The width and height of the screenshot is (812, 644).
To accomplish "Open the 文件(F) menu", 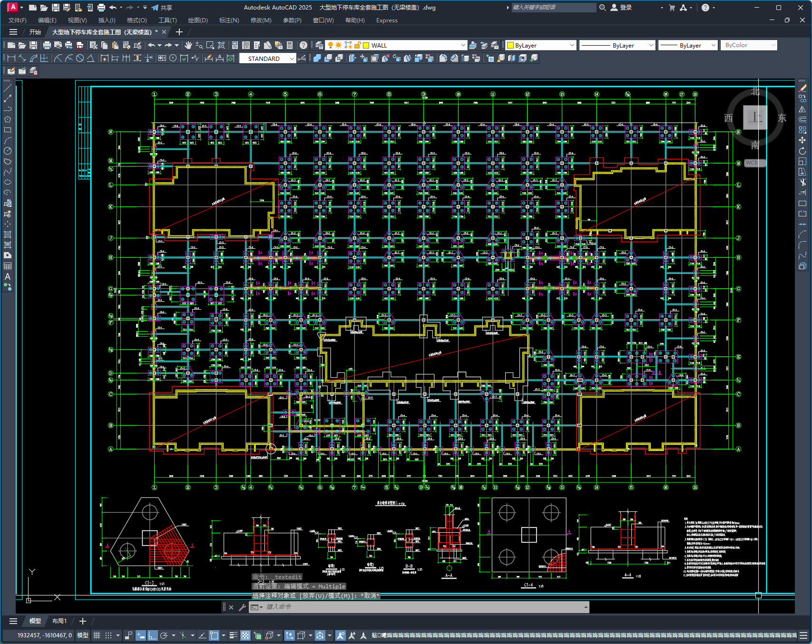I will click(18, 20).
